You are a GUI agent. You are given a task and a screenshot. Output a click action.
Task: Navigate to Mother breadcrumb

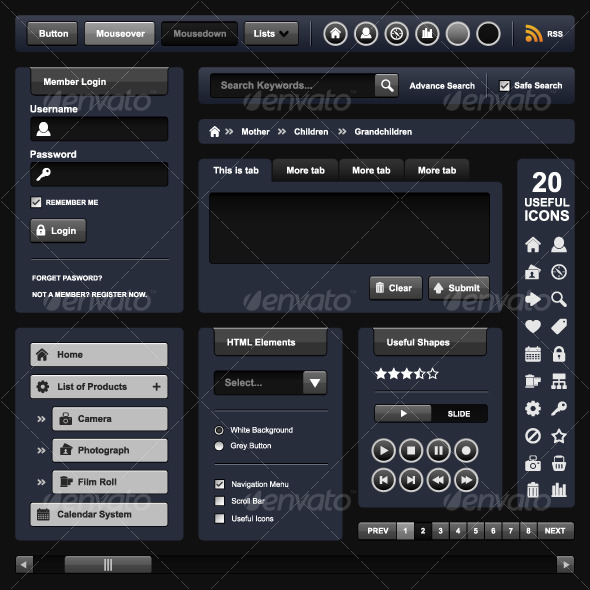click(255, 132)
